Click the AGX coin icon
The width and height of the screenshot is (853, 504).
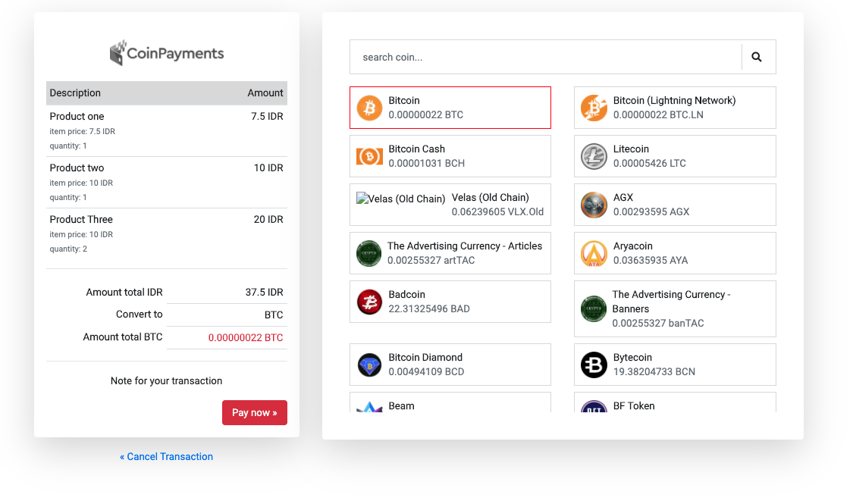[594, 205]
